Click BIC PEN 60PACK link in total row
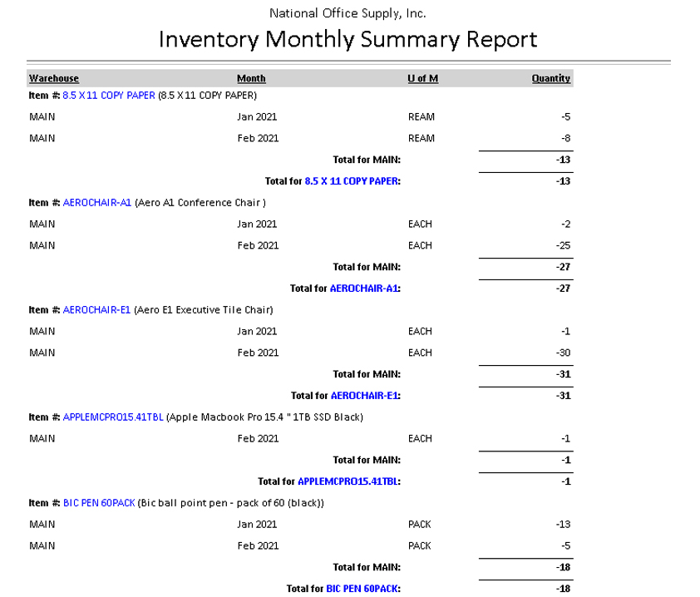The width and height of the screenshot is (700, 597). pos(362,589)
